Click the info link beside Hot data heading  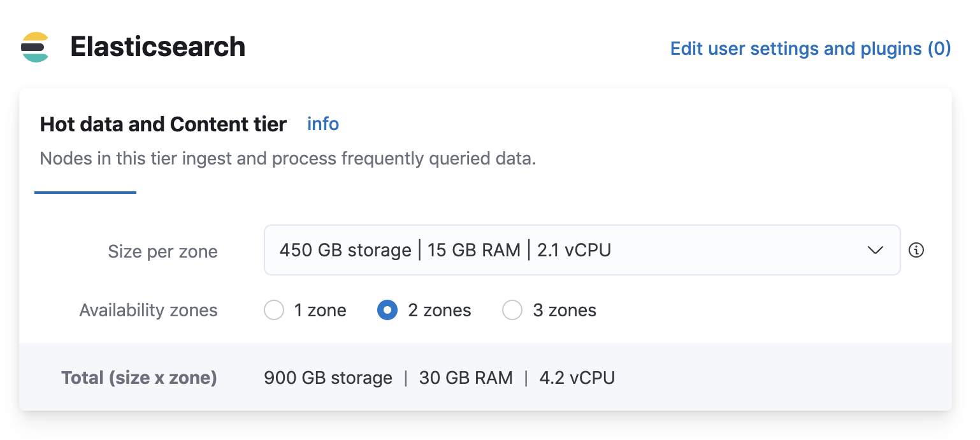pos(322,124)
